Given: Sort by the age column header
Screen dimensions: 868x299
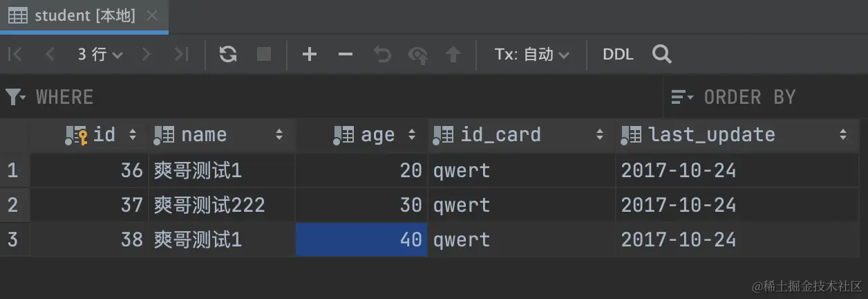Looking at the screenshot, I should [377, 134].
